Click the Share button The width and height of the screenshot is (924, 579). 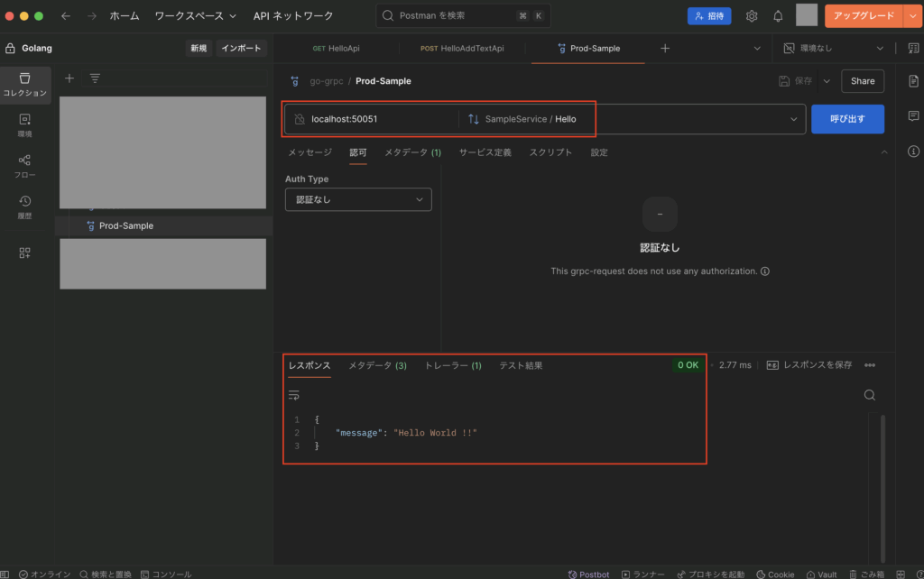(863, 81)
